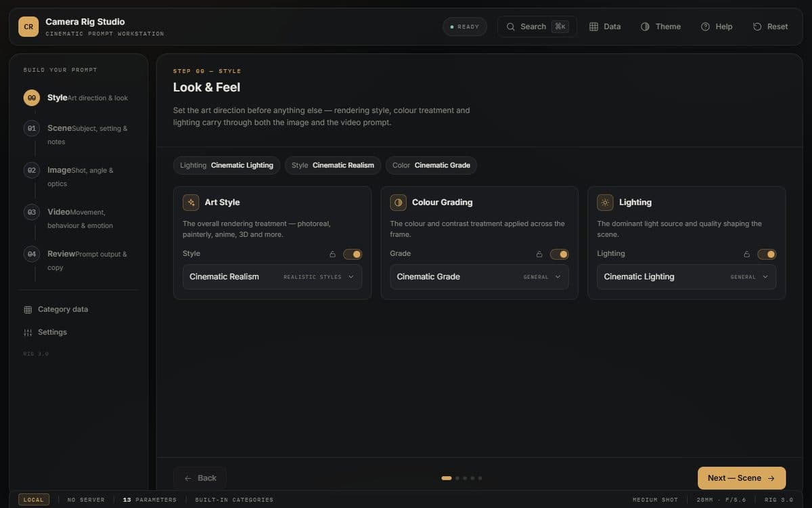Click the Lighting sun icon
This screenshot has width=812, height=508.
[605, 203]
